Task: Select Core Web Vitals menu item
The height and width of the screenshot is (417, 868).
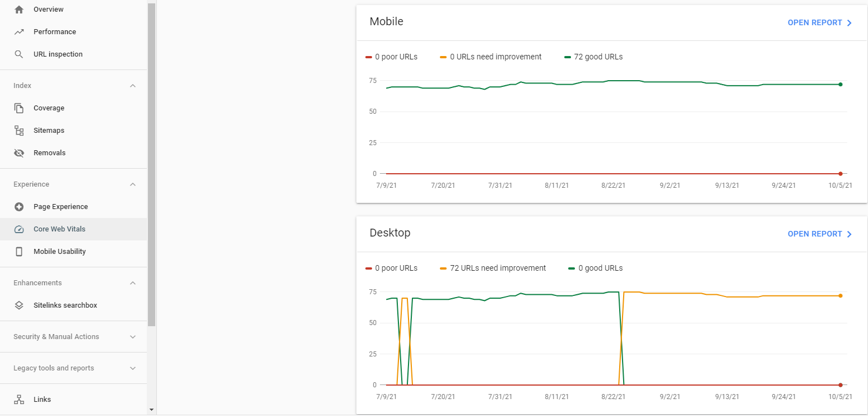Action: (59, 229)
